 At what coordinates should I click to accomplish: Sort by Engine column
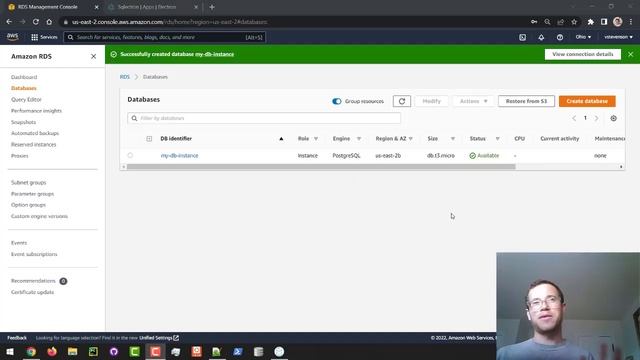(x=359, y=139)
